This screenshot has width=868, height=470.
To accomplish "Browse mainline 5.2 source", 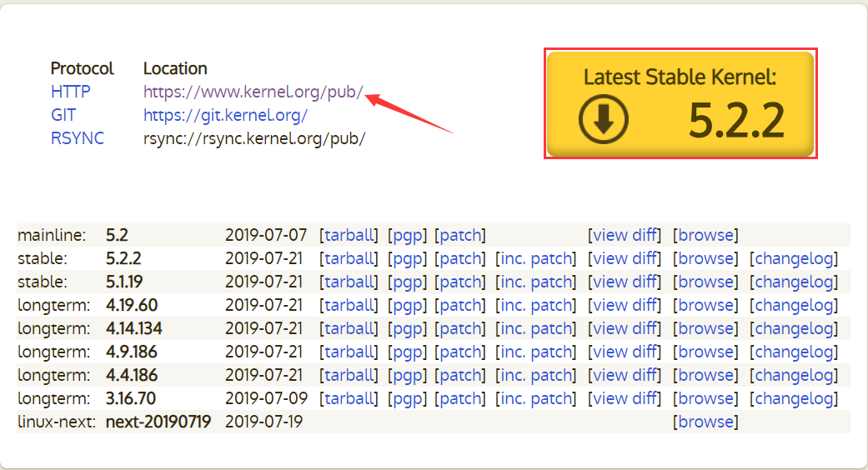I will (x=705, y=235).
